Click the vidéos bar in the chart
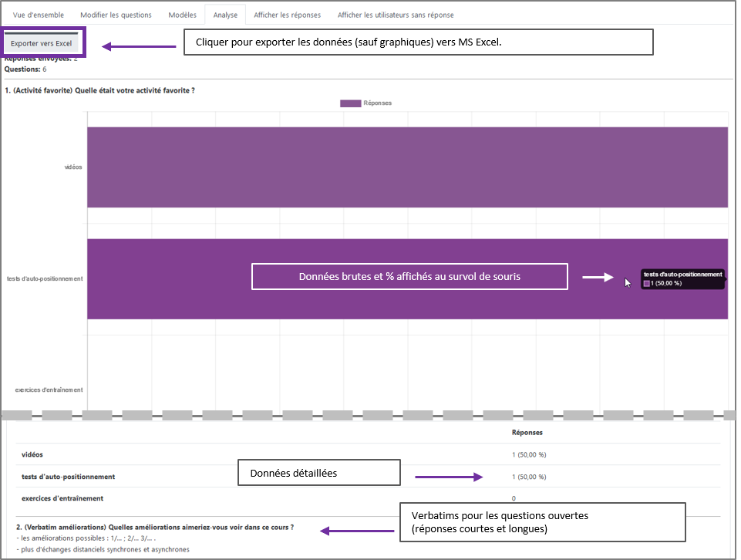This screenshot has width=741, height=560. click(x=407, y=167)
